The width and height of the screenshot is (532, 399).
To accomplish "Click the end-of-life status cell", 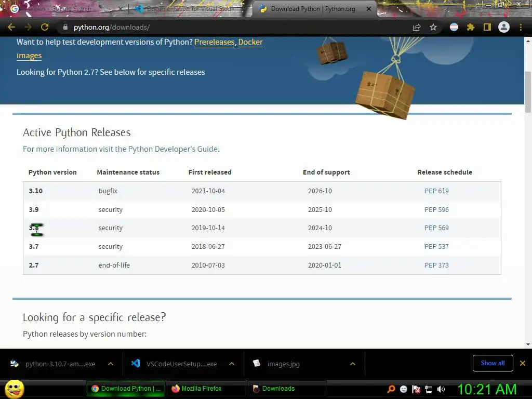I will pos(114,265).
